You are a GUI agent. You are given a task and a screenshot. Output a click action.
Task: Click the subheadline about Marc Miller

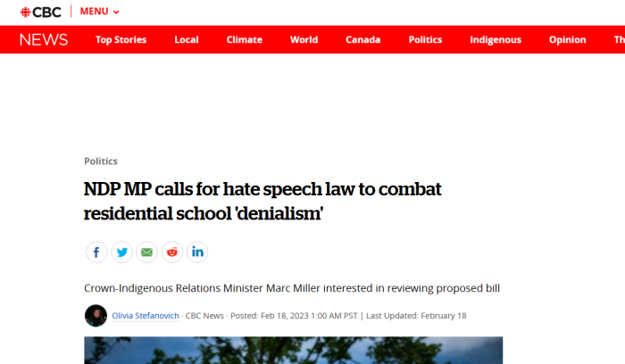click(x=292, y=288)
